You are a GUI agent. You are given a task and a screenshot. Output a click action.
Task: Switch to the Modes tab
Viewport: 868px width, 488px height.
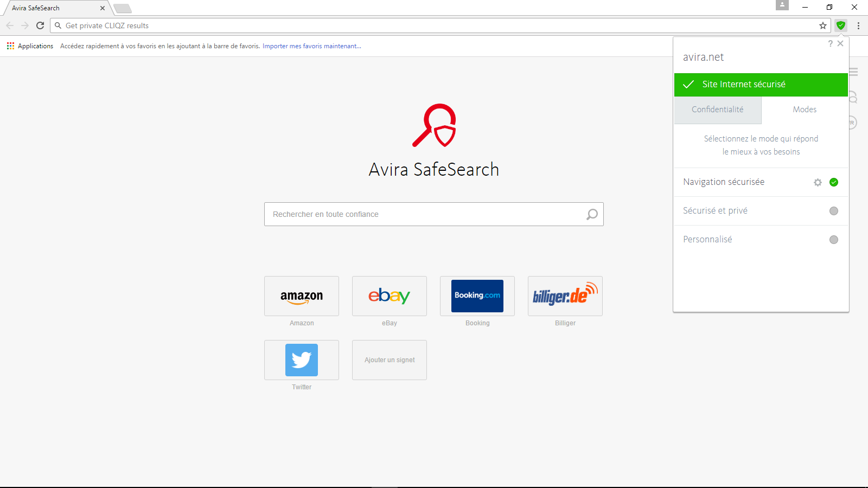tap(805, 110)
